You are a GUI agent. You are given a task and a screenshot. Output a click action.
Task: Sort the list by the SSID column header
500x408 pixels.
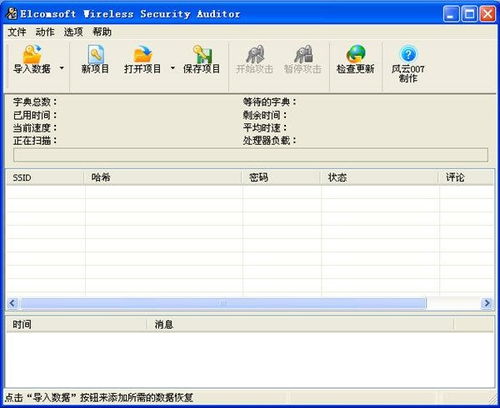(x=45, y=177)
